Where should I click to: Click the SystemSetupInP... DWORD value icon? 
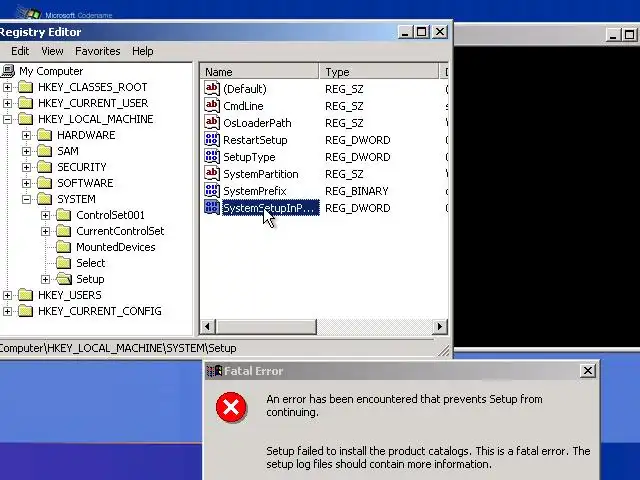[212, 208]
